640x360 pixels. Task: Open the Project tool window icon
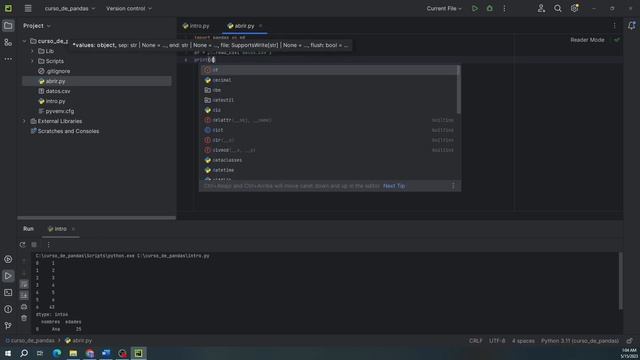click(8, 26)
